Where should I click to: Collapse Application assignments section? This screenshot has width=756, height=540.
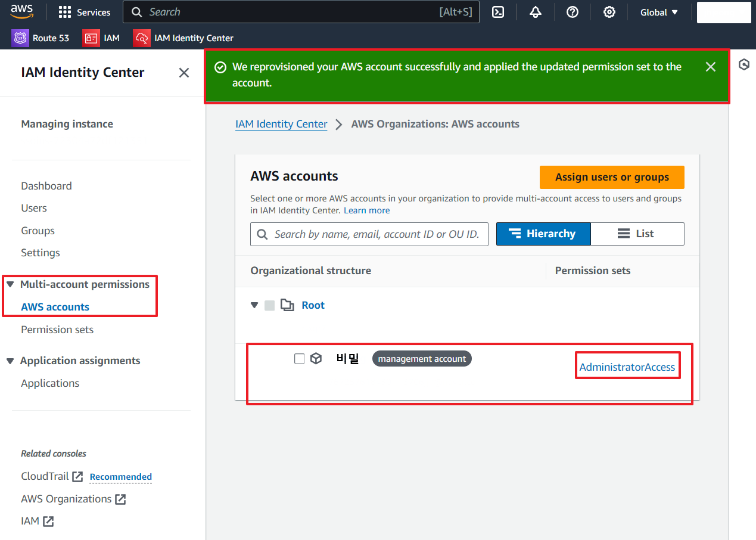(10, 361)
